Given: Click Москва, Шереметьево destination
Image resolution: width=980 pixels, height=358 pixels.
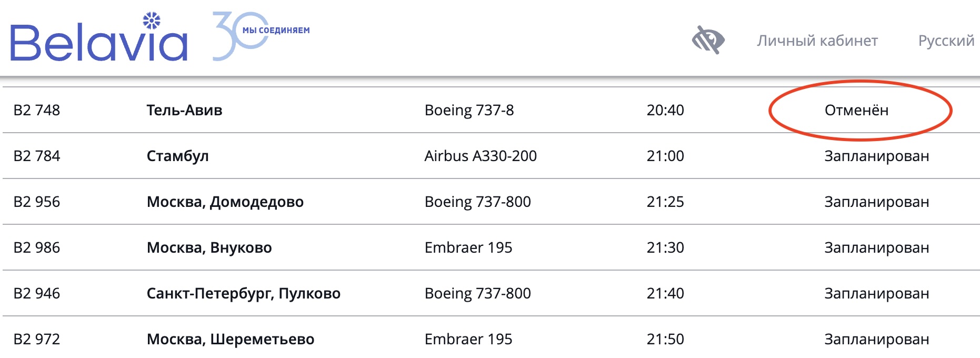Looking at the screenshot, I should (230, 339).
